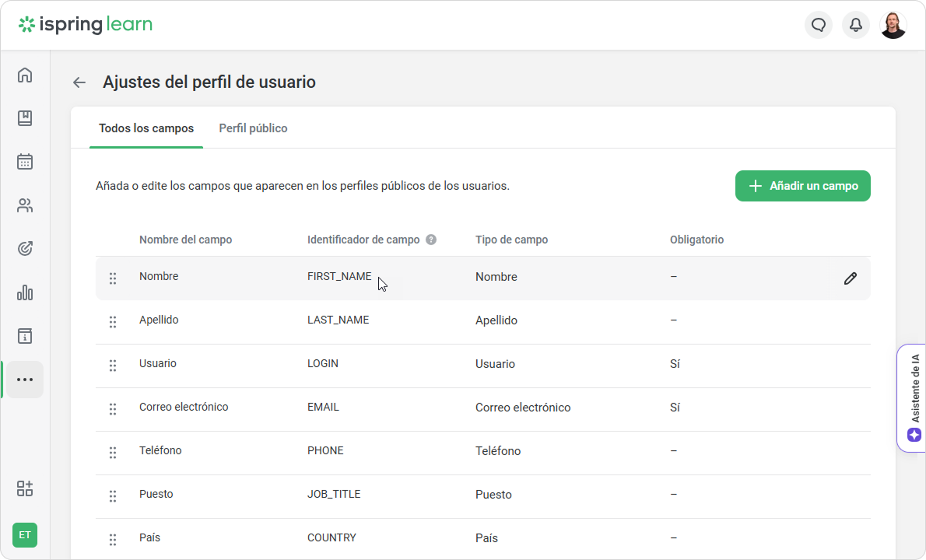The width and height of the screenshot is (926, 560).
Task: Click the drag handle of Usuario row
Action: [113, 365]
